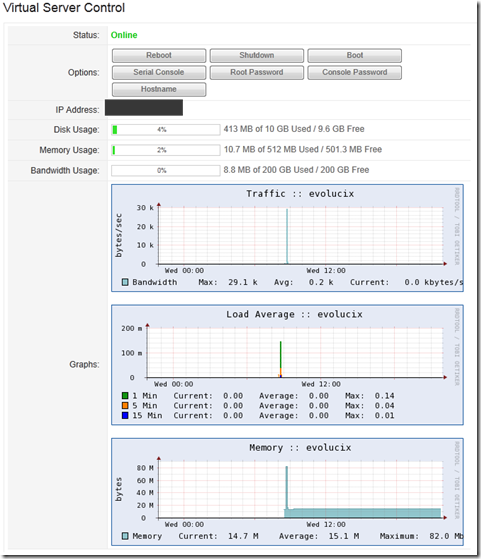481x559 pixels.
Task: Click the green Online status text
Action: pos(124,35)
